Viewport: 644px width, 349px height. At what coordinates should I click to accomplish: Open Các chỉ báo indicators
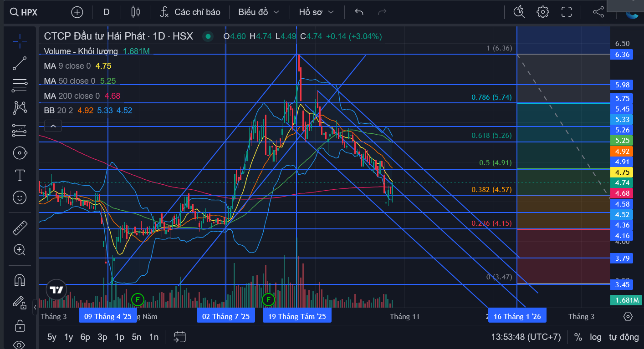[x=190, y=12]
